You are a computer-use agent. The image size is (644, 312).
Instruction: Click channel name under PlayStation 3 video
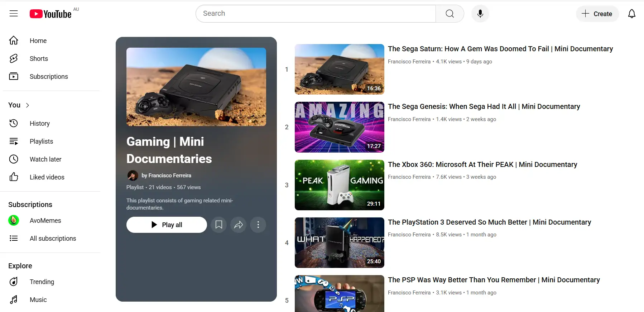pos(409,235)
